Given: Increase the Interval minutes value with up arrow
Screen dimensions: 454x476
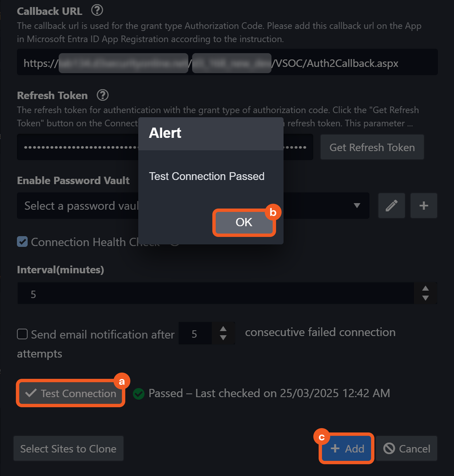Looking at the screenshot, I should pyautogui.click(x=425, y=288).
